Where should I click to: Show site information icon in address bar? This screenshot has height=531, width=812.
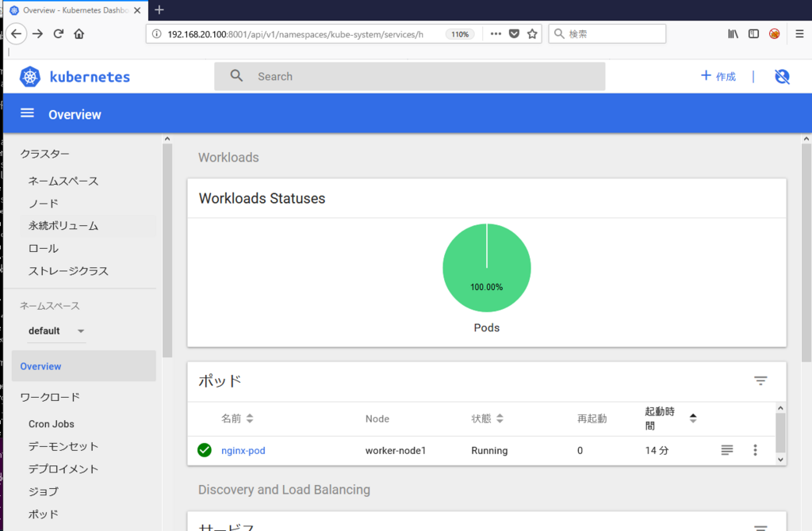(156, 34)
